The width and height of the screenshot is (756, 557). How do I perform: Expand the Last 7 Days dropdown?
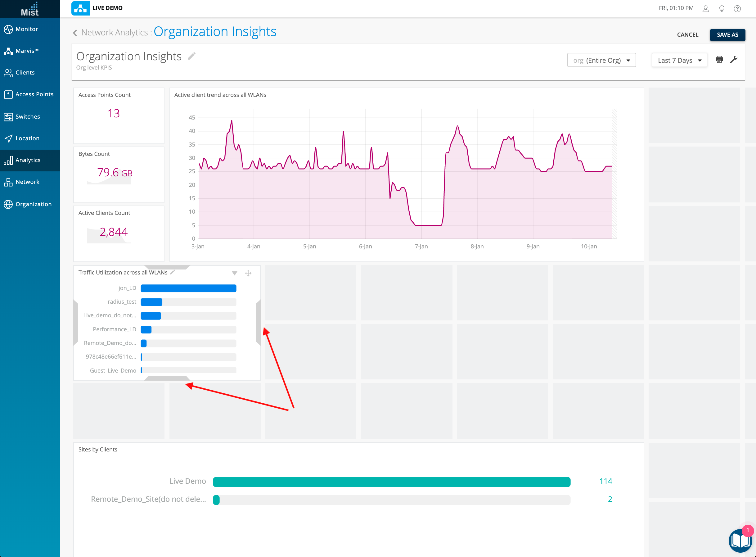coord(679,60)
